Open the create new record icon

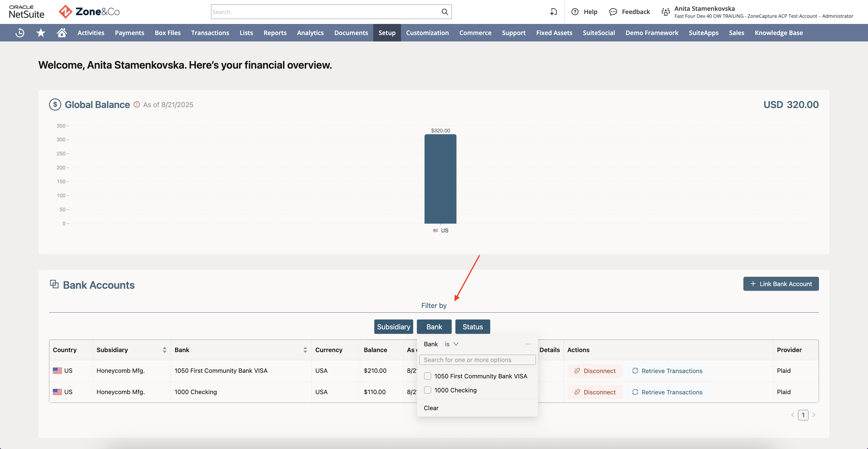pyautogui.click(x=553, y=12)
